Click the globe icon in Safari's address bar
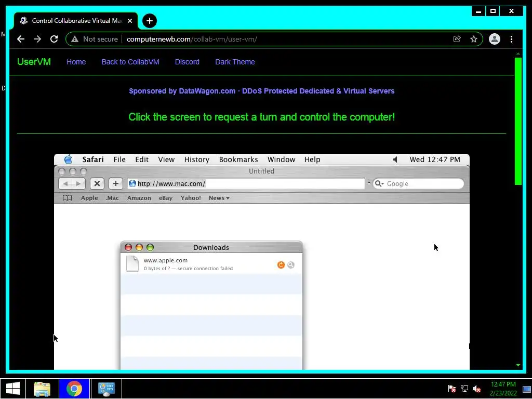This screenshot has height=399, width=532. 132,183
